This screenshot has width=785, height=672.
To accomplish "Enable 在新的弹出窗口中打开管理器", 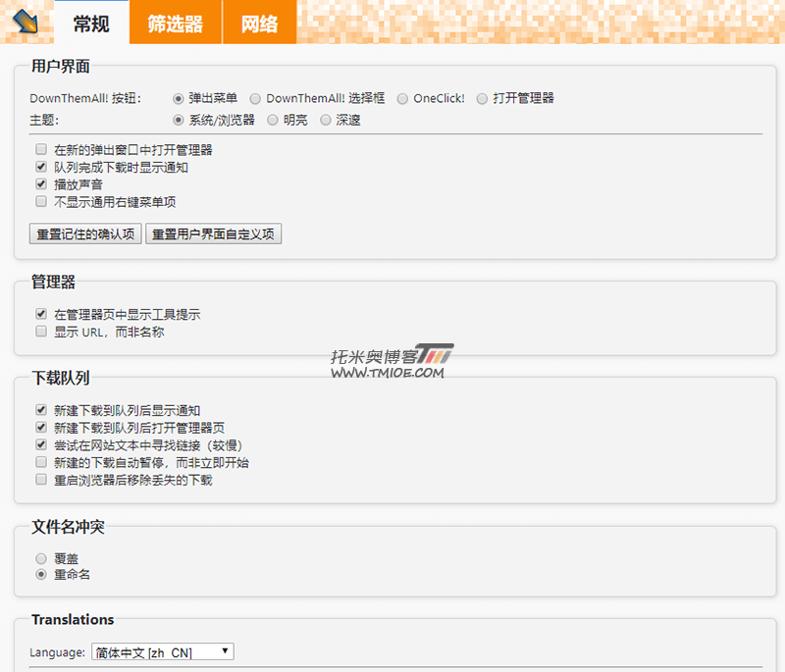I will click(40, 149).
